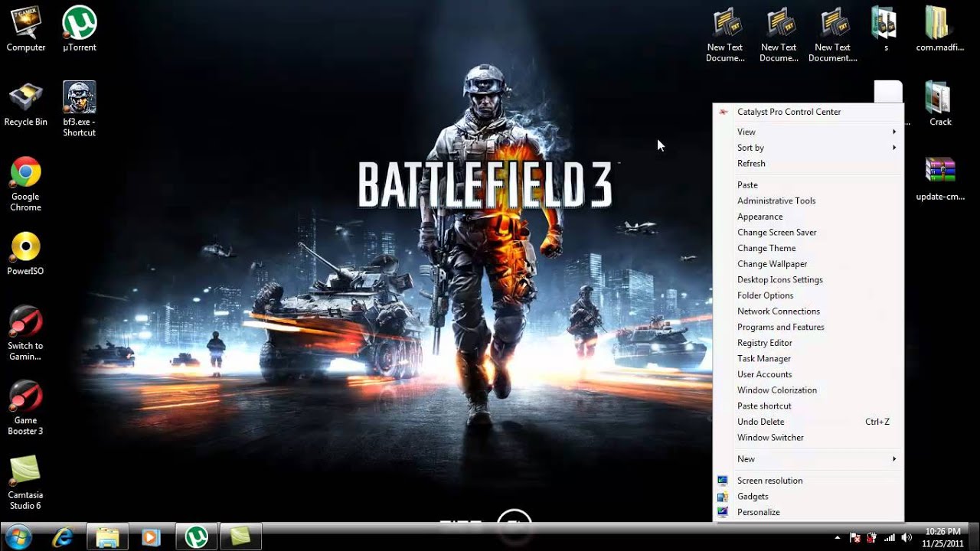The width and height of the screenshot is (980, 551).
Task: Switch to Camtasia taskbar button
Action: [x=241, y=537]
